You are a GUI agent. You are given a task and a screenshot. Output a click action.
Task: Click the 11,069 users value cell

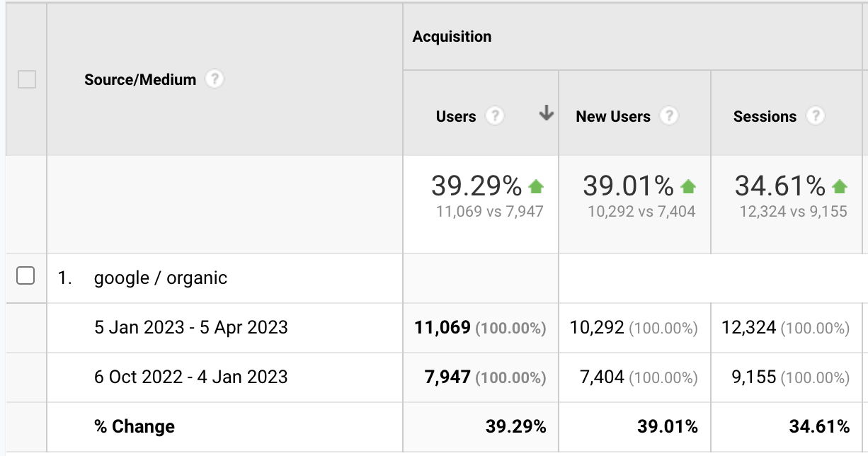click(x=443, y=327)
